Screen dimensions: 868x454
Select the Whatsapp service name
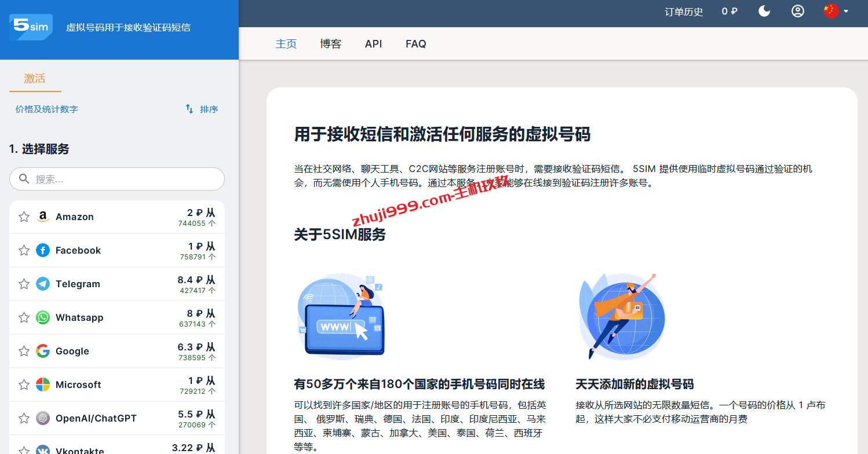(79, 317)
